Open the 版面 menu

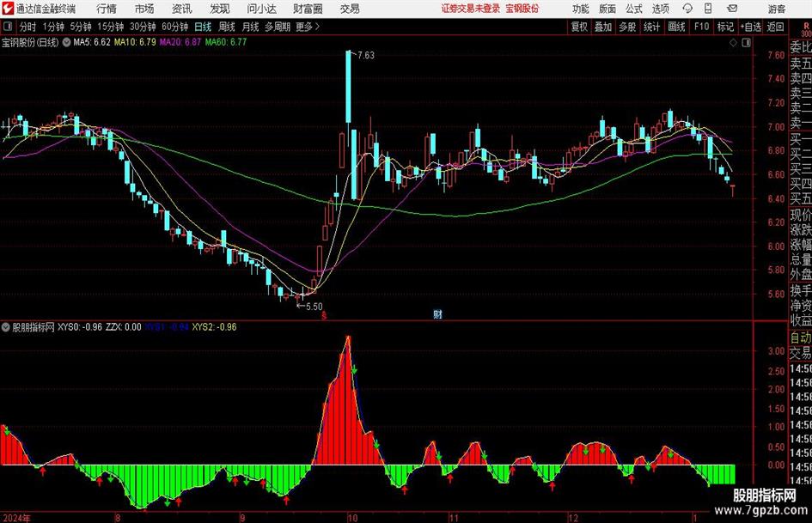coord(607,9)
